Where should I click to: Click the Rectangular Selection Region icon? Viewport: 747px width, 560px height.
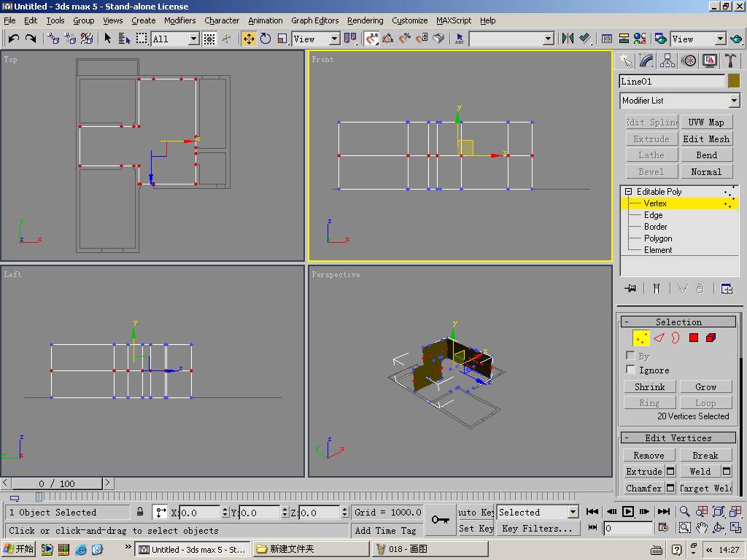pyautogui.click(x=142, y=39)
